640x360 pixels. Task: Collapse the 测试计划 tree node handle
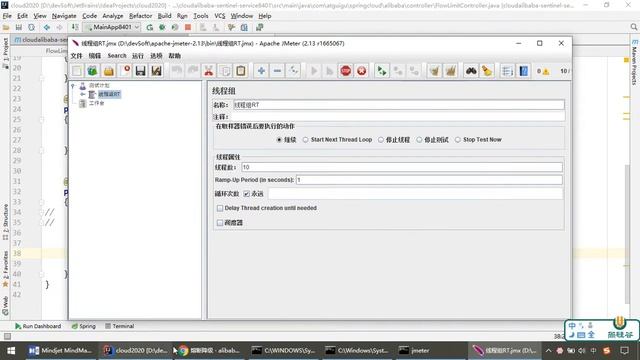[73, 85]
